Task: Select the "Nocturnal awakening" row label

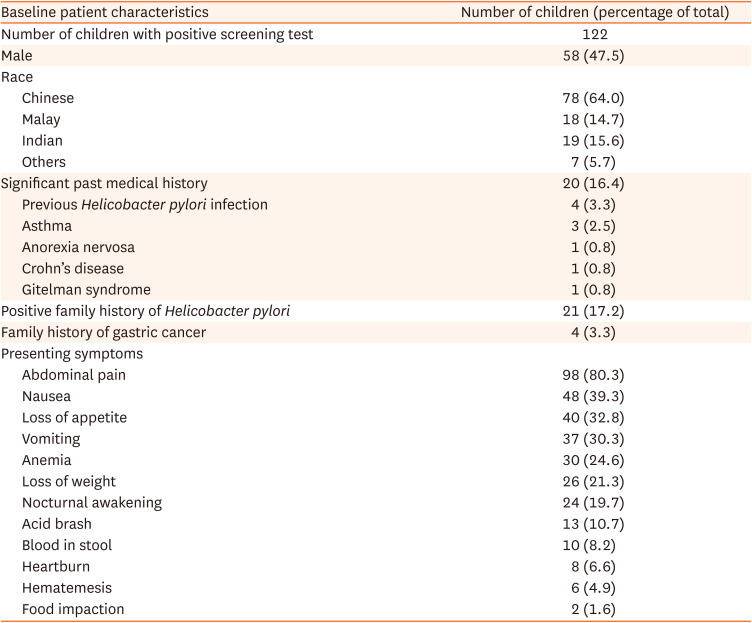Action: click(x=91, y=502)
